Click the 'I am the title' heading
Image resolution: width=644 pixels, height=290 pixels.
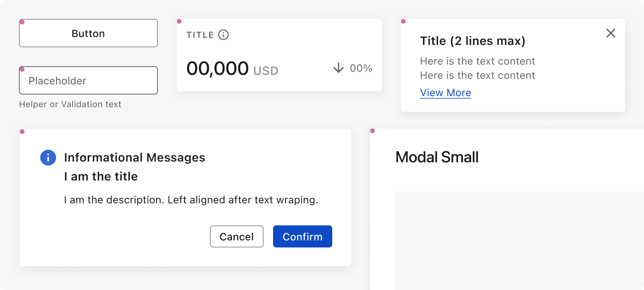(101, 177)
